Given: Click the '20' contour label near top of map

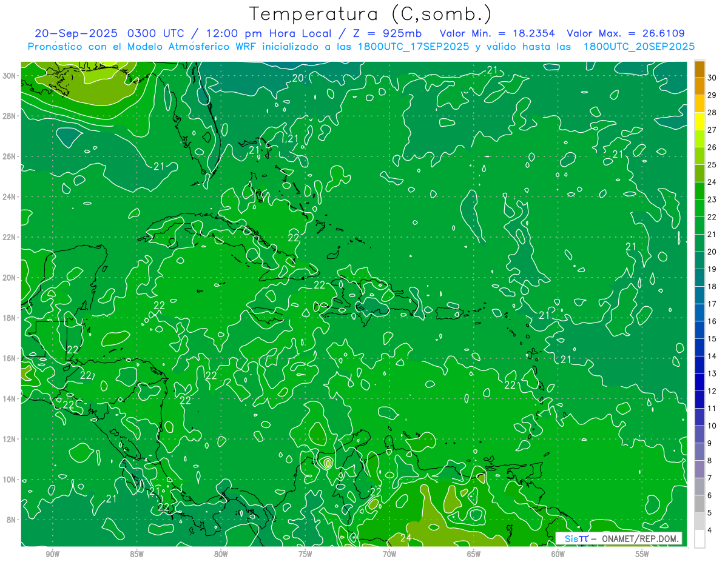Looking at the screenshot, I should click(x=298, y=78).
